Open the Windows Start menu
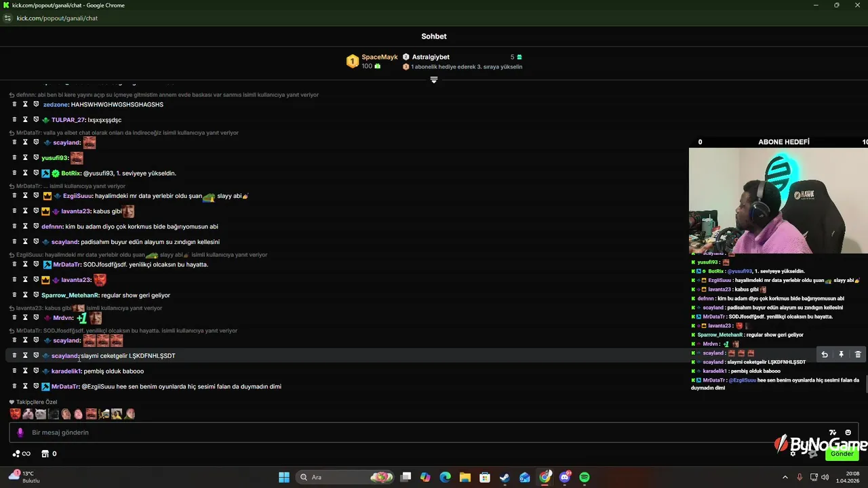This screenshot has width=868, height=488. coord(284,477)
